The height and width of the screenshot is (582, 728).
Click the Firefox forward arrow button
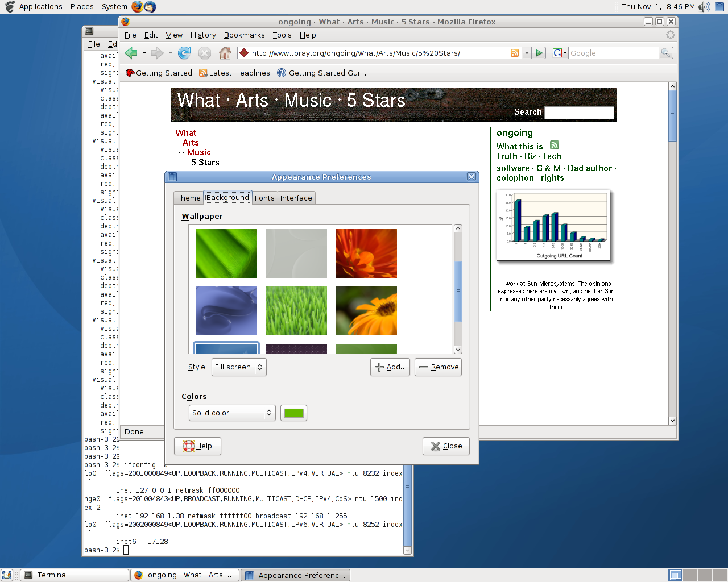pyautogui.click(x=157, y=53)
